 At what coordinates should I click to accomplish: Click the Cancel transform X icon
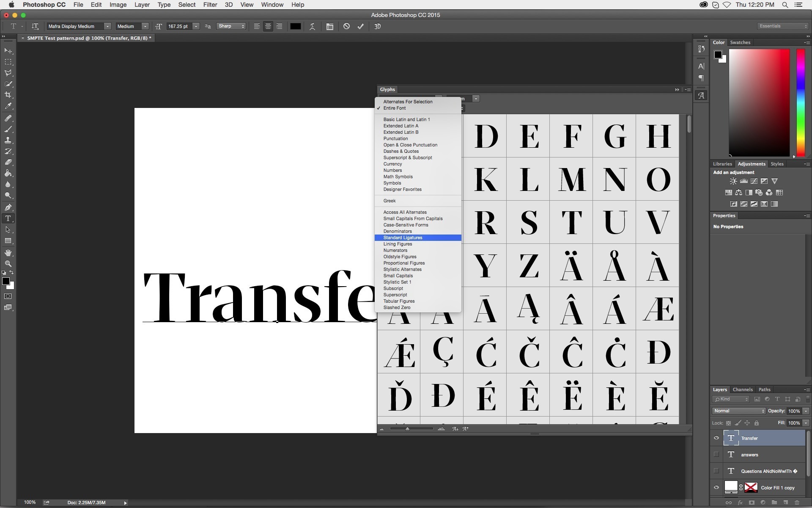click(x=346, y=26)
